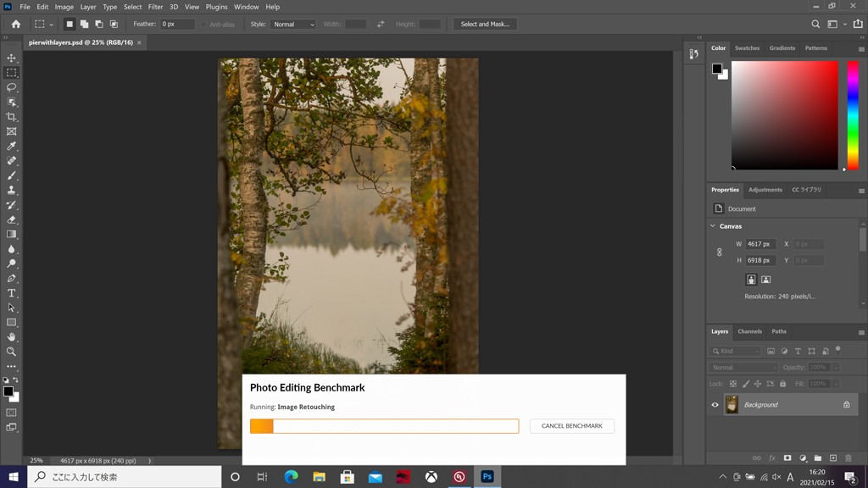Enable Add to selection mode

pos(85,25)
